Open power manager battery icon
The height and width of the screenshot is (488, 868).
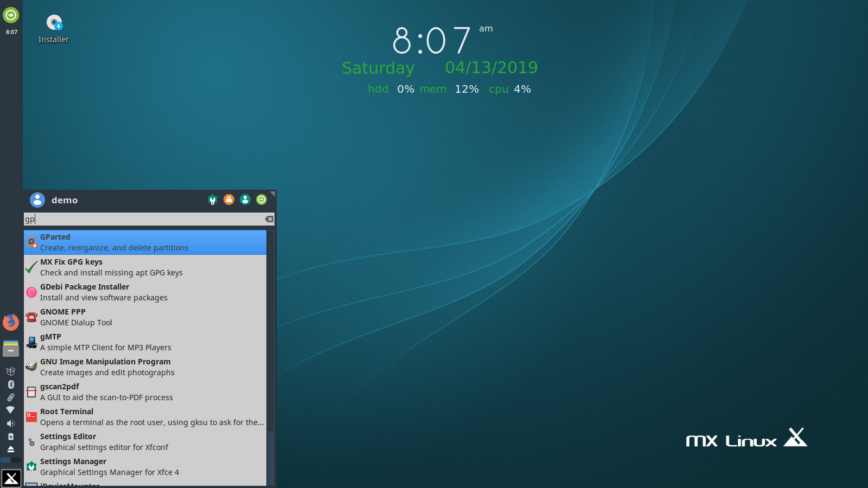[x=10, y=436]
